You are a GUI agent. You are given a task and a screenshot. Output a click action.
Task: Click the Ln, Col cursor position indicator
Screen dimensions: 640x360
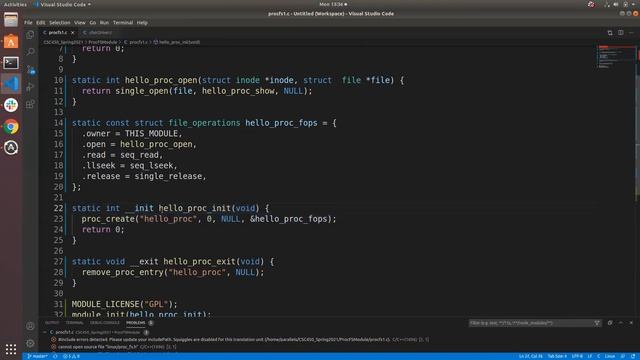531,356
